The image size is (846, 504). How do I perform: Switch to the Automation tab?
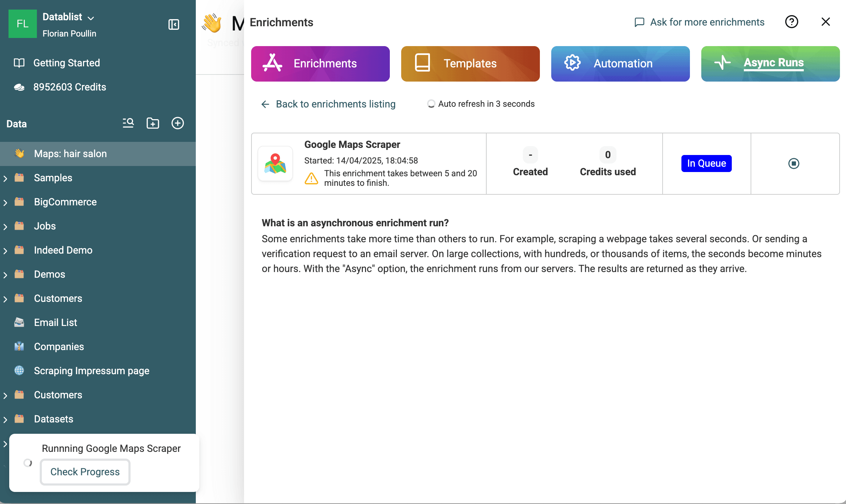point(620,64)
